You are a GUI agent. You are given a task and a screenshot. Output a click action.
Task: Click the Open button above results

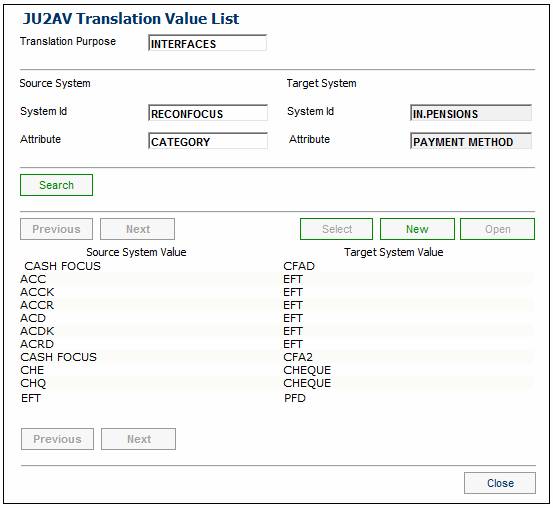coord(498,229)
